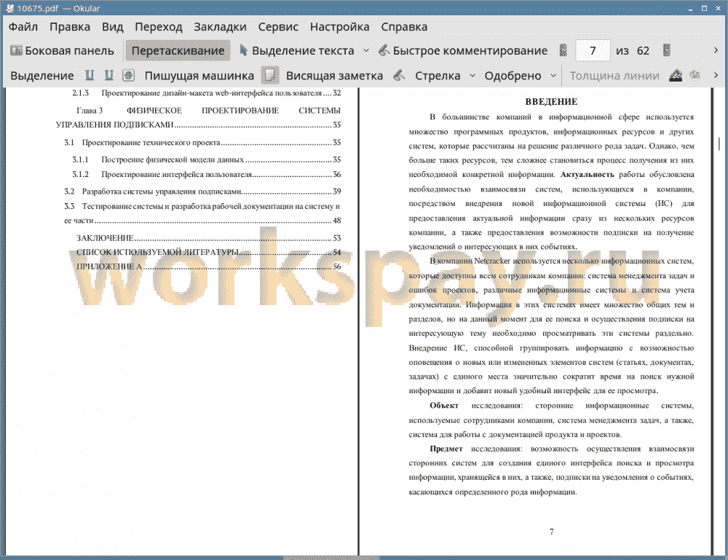This screenshot has height=560, width=728.
Task: Select the Висящая заметка popup note tool
Action: [334, 76]
